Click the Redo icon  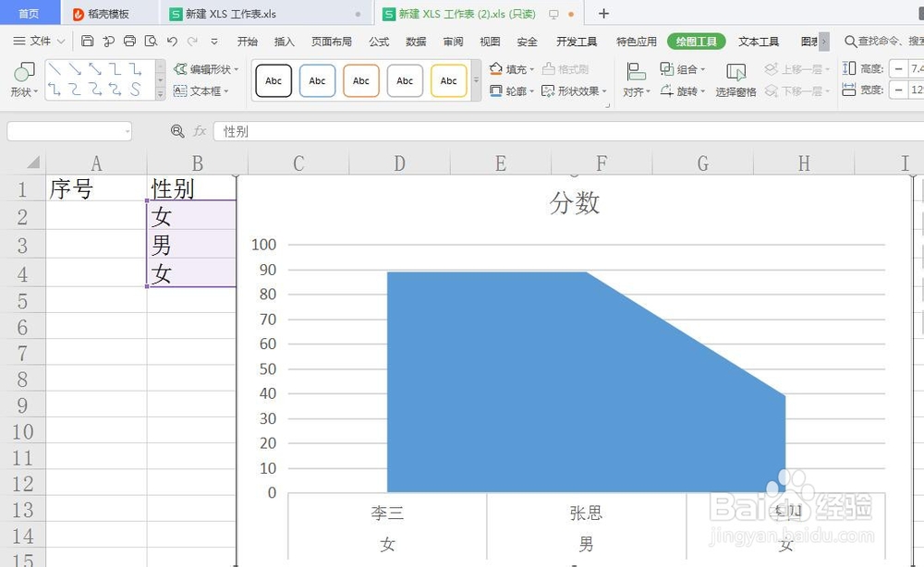[192, 42]
